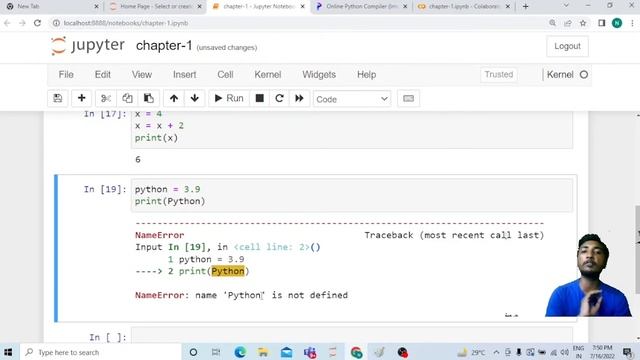Open the Widgets menu
Viewport: 640px width, 360px height.
point(319,75)
